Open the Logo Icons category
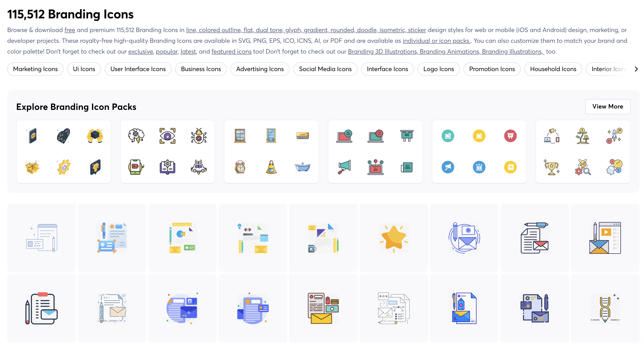Viewport: 644px width, 344px height. [438, 69]
